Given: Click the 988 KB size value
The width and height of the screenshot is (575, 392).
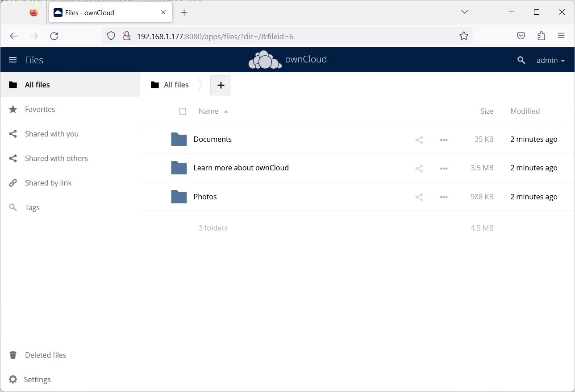Looking at the screenshot, I should [482, 197].
